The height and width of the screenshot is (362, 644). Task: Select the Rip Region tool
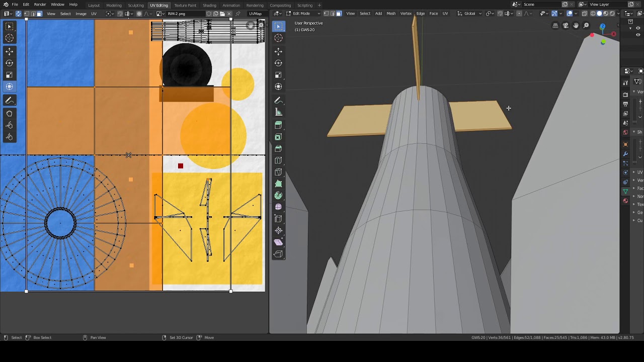[x=278, y=254]
